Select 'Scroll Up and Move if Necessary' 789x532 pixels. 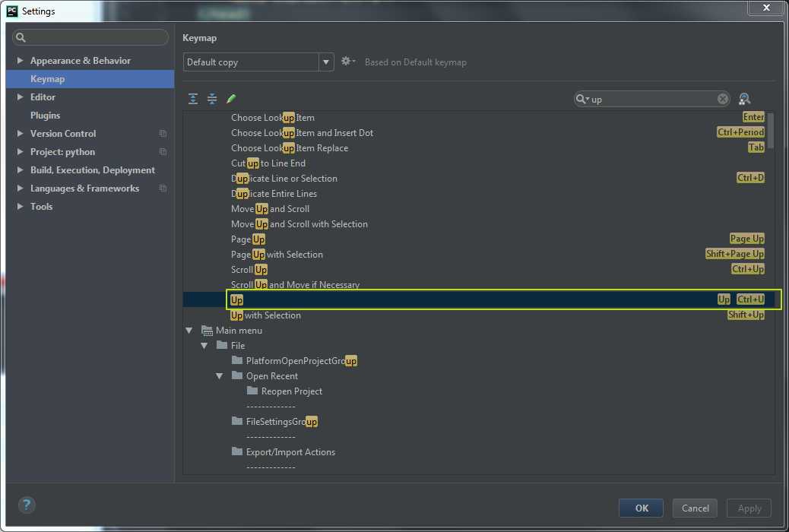[296, 284]
